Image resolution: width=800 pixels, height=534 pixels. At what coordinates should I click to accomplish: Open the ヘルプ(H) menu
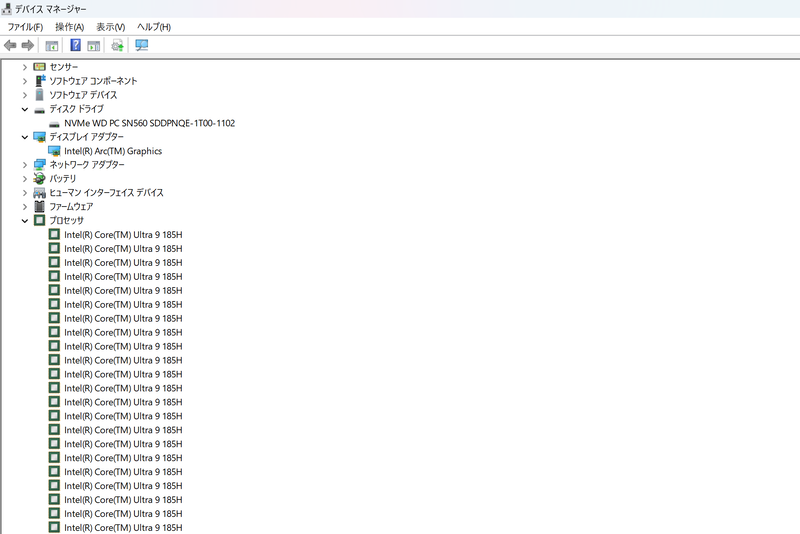click(x=154, y=27)
